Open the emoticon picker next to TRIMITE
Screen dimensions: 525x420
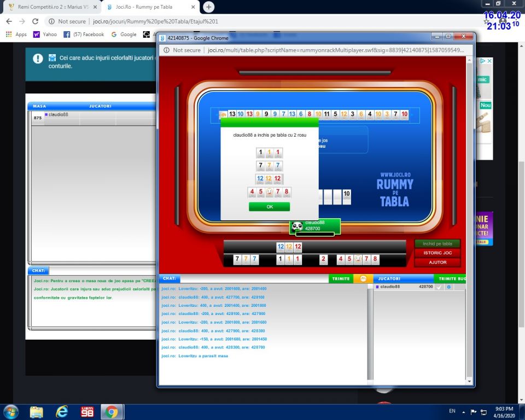[x=363, y=278]
